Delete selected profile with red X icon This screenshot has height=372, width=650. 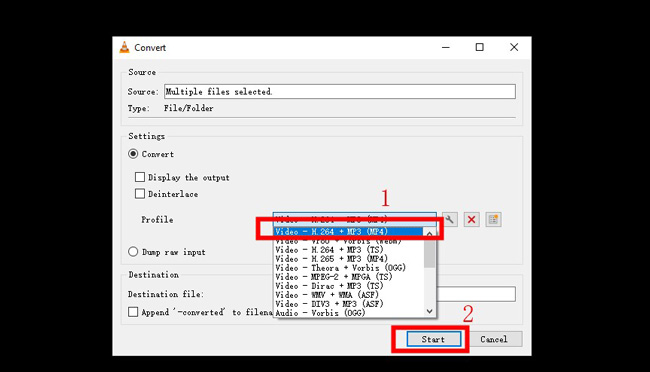[x=471, y=219]
